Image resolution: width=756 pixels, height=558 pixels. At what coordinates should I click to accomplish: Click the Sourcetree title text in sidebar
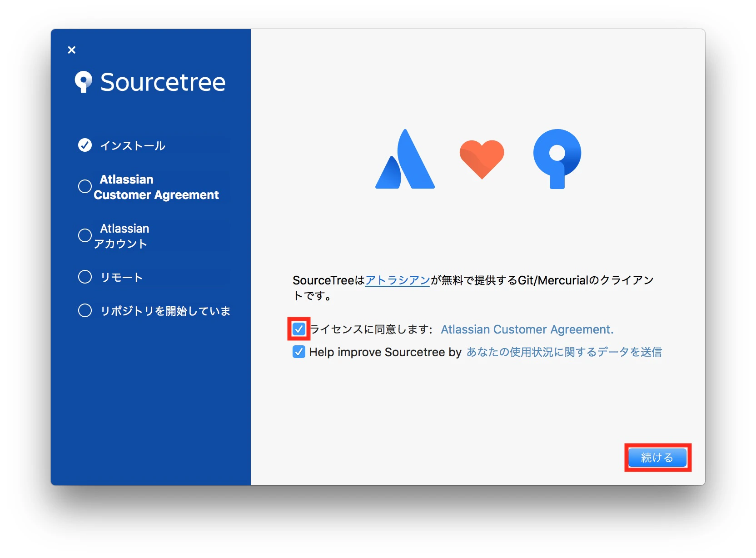[163, 82]
